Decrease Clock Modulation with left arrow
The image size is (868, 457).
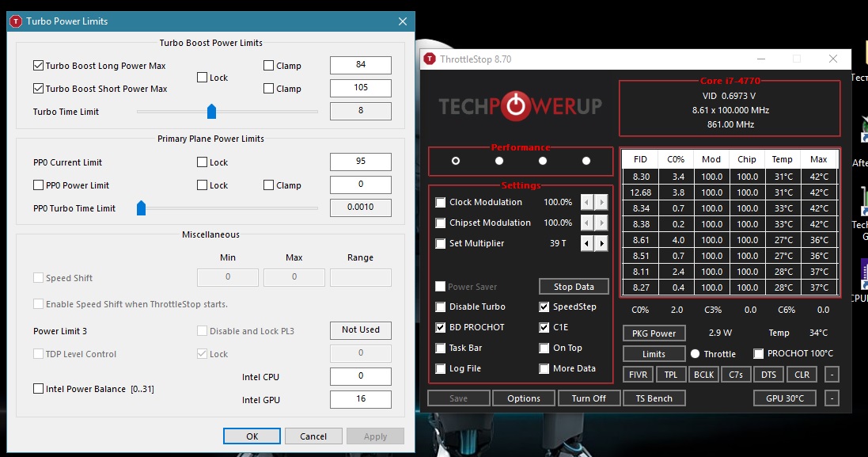click(587, 202)
